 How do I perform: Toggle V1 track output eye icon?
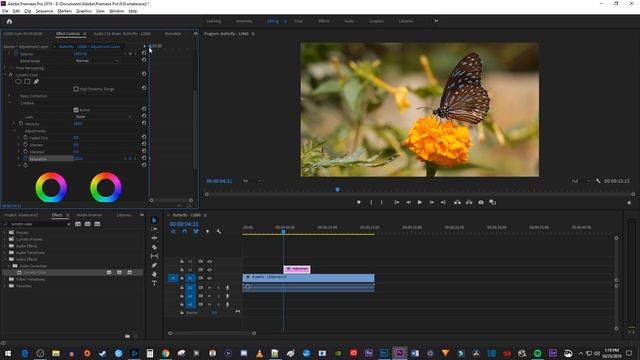pyautogui.click(x=209, y=278)
